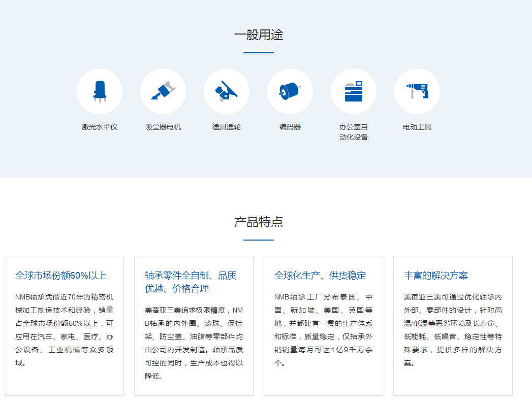Click the 一般用途 section heading
Image resolution: width=532 pixels, height=405 pixels.
coord(259,35)
